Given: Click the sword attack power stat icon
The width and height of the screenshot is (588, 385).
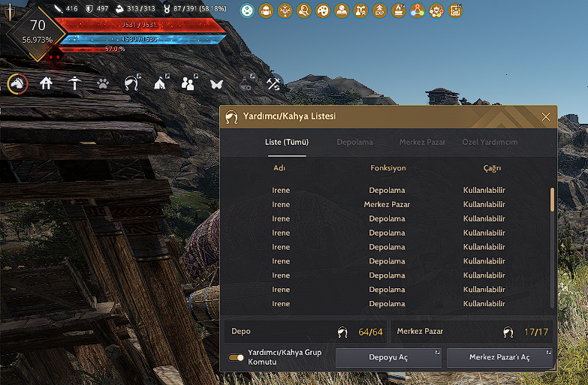Looking at the screenshot, I should pos(59,8).
